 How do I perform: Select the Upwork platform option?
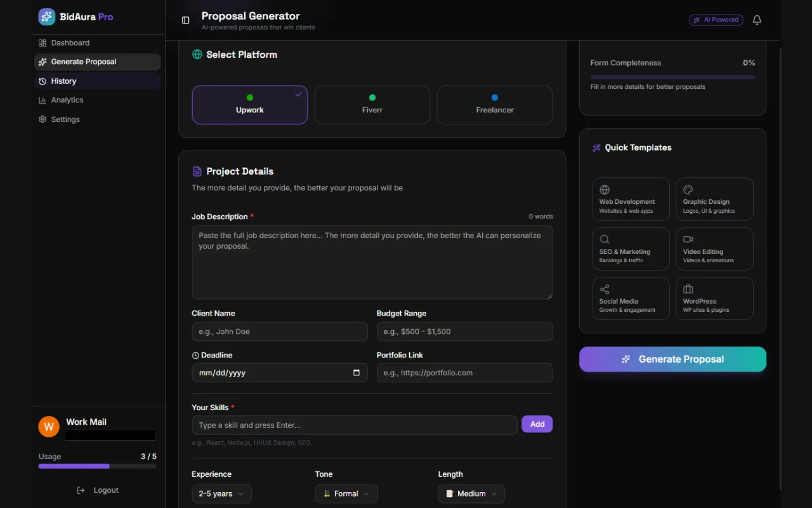(x=250, y=105)
